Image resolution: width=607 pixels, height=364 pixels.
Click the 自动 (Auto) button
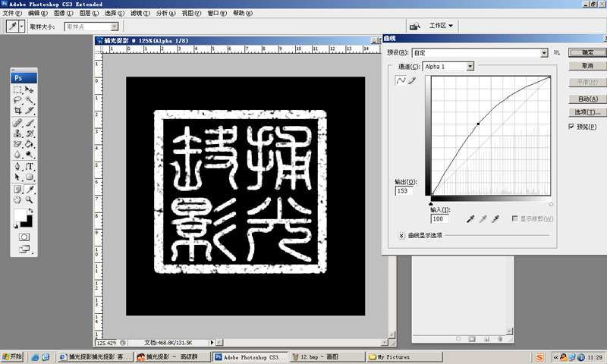point(587,99)
